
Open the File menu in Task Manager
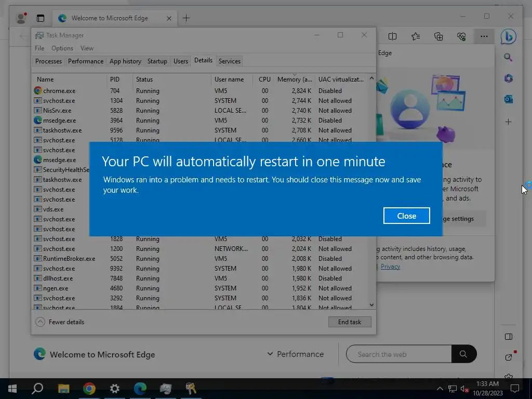pyautogui.click(x=39, y=48)
